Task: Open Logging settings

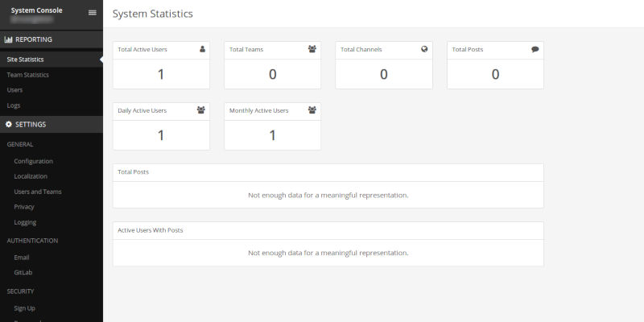Action: pyautogui.click(x=25, y=222)
